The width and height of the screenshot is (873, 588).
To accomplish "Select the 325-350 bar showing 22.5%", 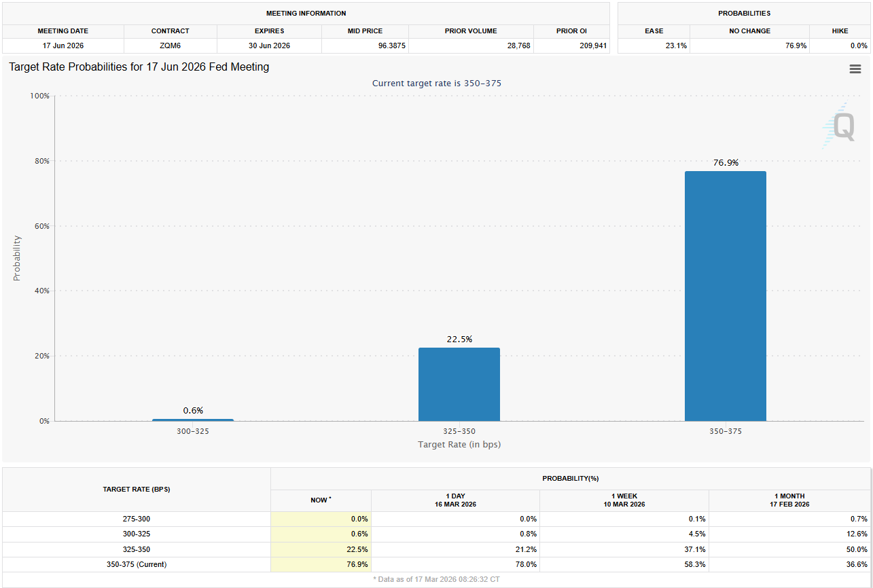I will click(x=459, y=384).
